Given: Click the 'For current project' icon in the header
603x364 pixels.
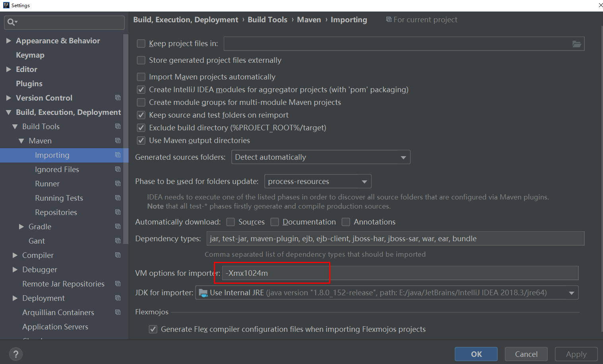Looking at the screenshot, I should [x=389, y=19].
